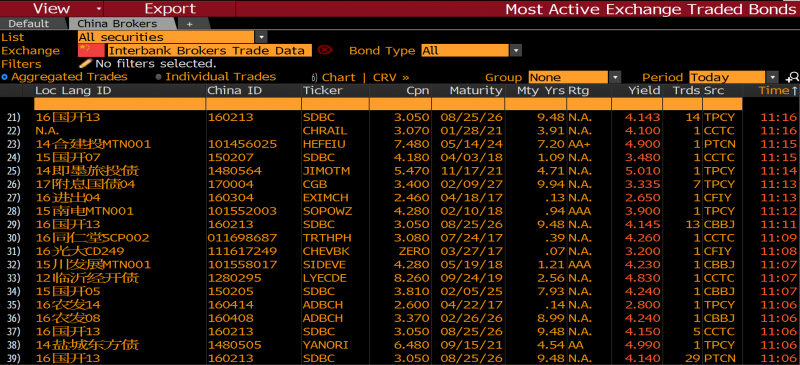Select the Aggregated Trades radio button
The width and height of the screenshot is (800, 365).
coord(5,77)
